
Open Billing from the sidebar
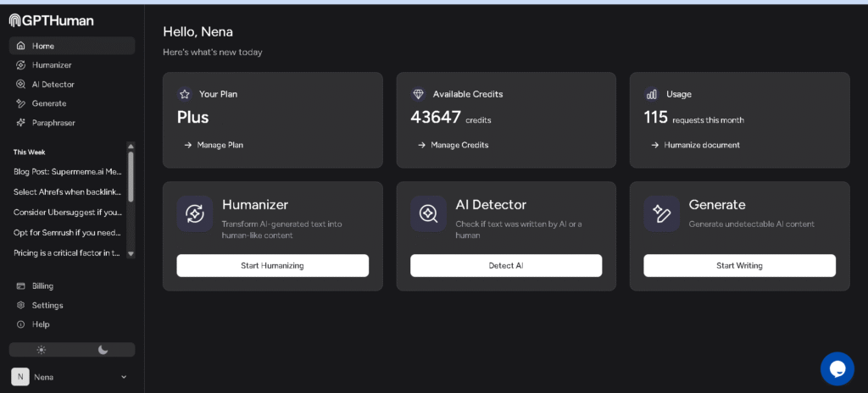(42, 286)
